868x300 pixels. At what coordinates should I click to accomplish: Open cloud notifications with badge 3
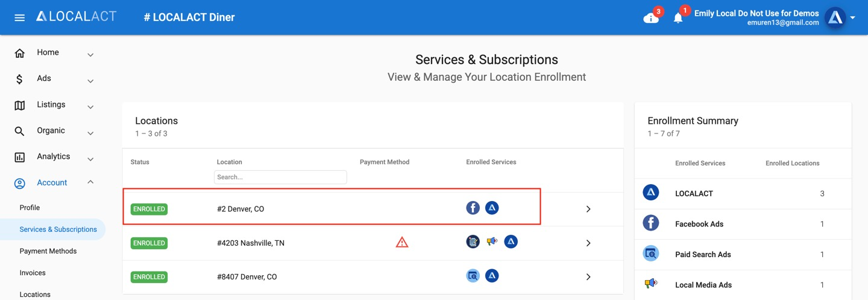point(651,18)
